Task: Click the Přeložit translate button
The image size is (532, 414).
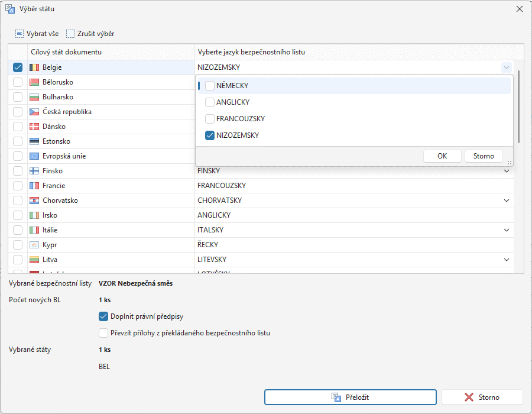Action: pyautogui.click(x=351, y=397)
